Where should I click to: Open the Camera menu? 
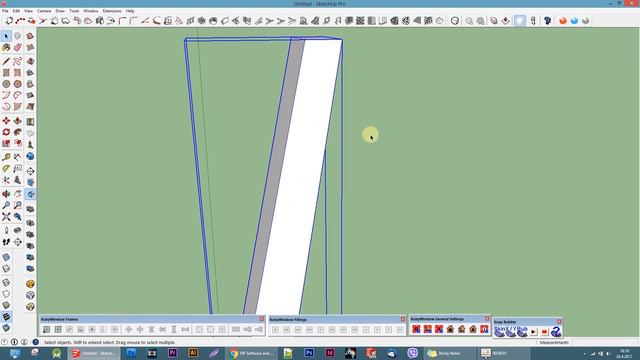(44, 11)
